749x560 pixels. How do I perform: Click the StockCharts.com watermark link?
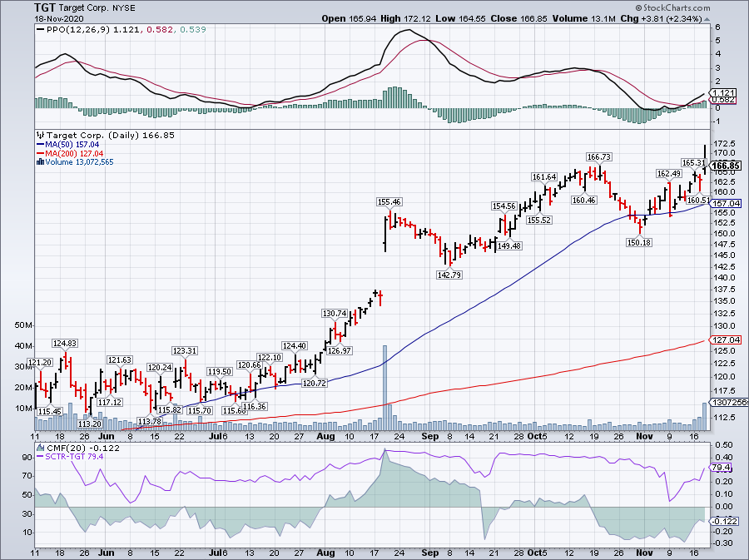pos(677,7)
